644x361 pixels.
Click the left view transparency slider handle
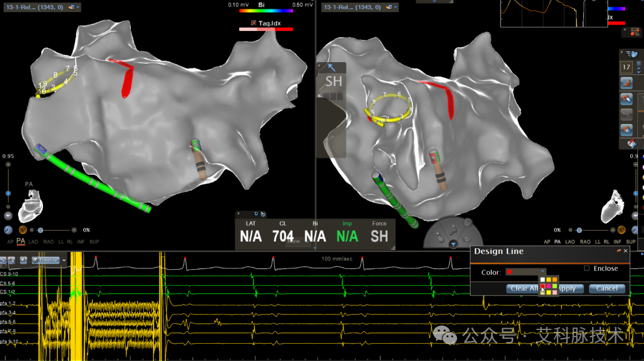(40, 230)
